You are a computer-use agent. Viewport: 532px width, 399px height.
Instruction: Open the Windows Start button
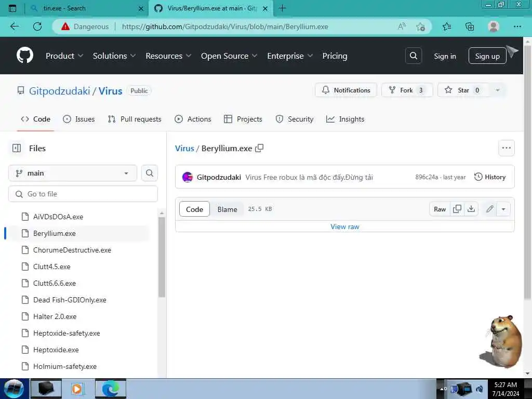tap(14, 389)
